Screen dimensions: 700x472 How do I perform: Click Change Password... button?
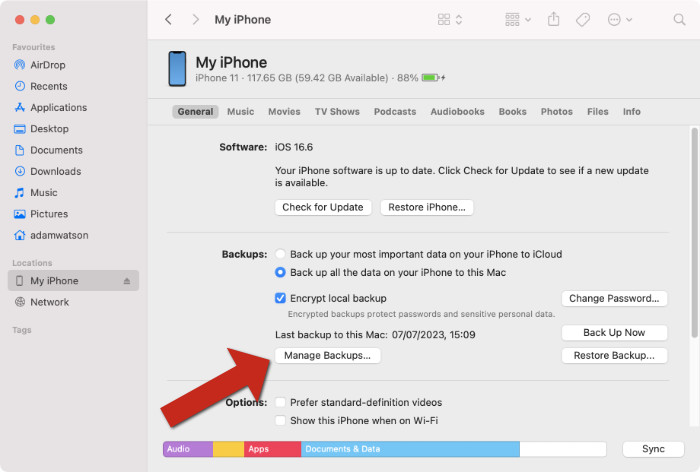614,298
